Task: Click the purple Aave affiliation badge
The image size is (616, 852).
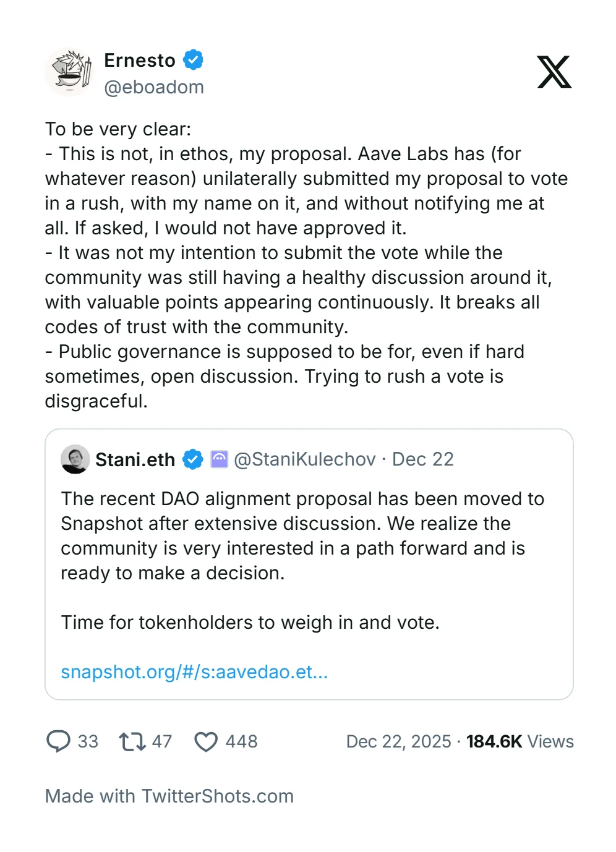Action: [x=220, y=459]
